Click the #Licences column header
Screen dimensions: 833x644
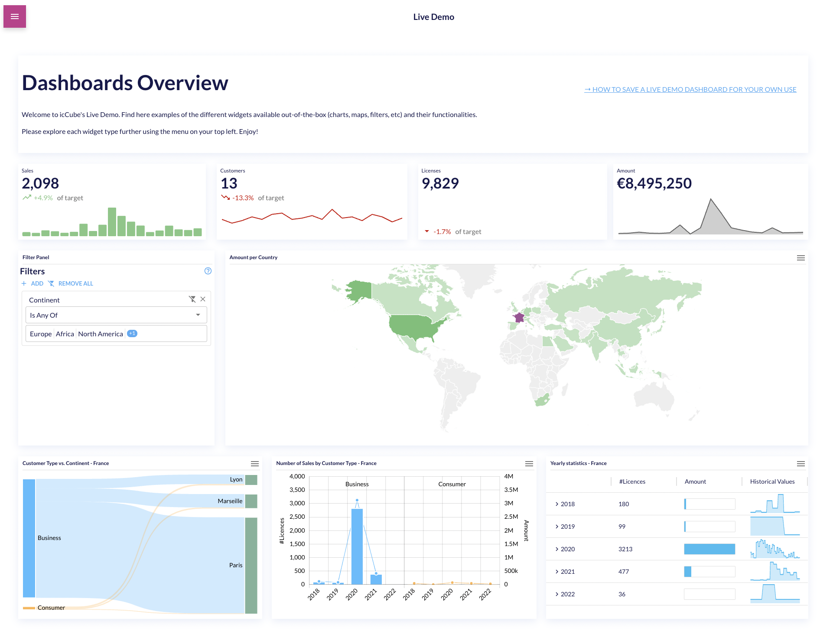coord(632,481)
